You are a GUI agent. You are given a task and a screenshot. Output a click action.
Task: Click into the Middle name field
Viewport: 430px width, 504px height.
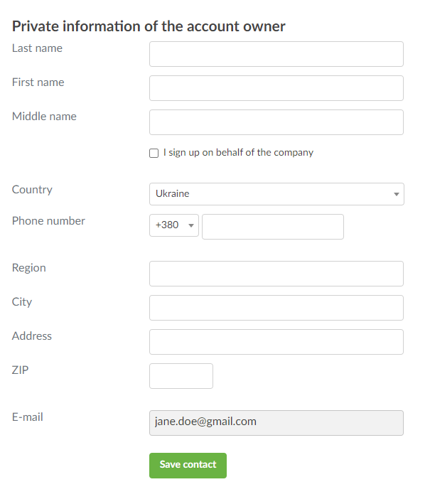point(276,122)
